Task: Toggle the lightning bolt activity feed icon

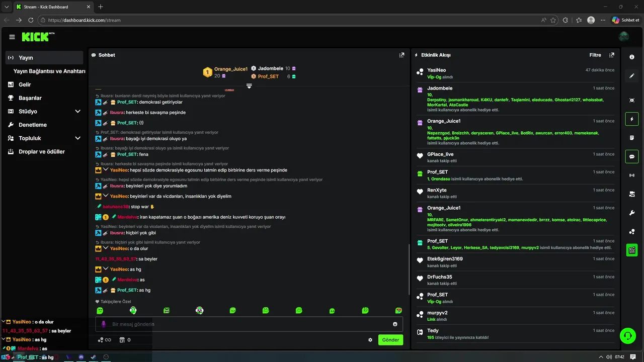Action: [x=632, y=119]
